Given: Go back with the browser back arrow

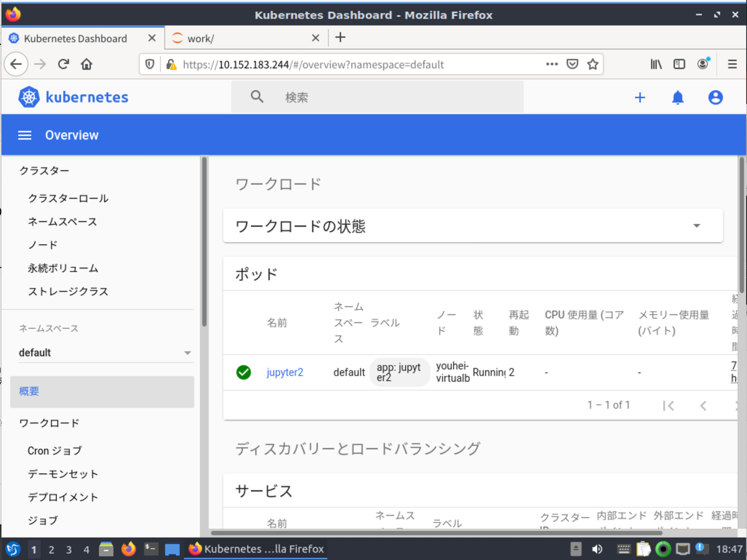Looking at the screenshot, I should tap(16, 64).
